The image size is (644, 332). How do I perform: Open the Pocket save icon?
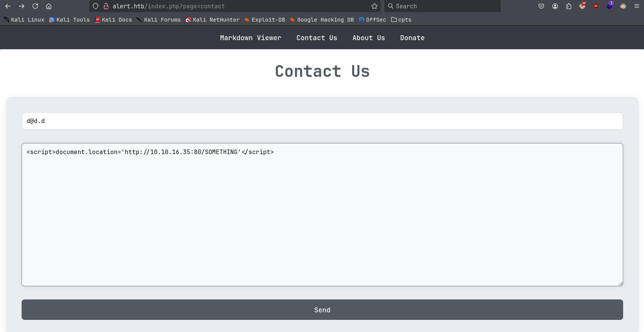click(x=541, y=6)
